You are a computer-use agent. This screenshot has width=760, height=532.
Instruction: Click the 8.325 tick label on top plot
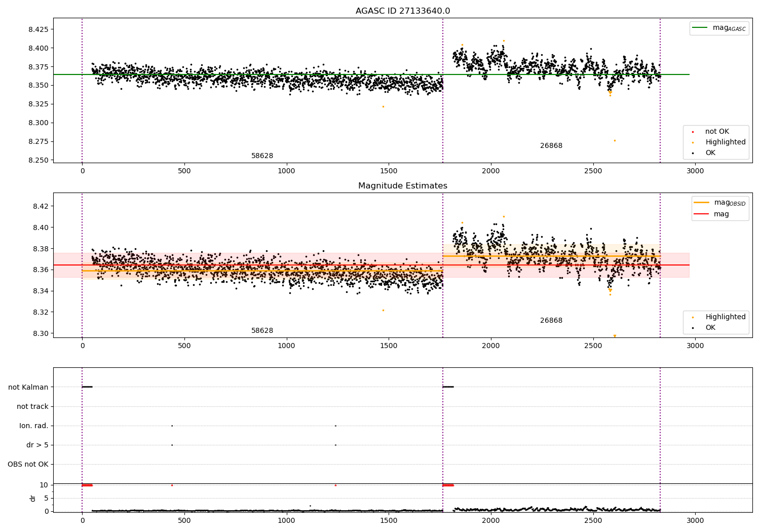click(x=39, y=104)
